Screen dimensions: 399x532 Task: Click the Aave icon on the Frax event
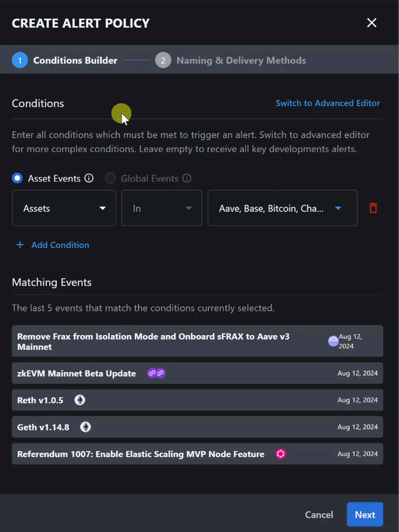click(x=333, y=341)
